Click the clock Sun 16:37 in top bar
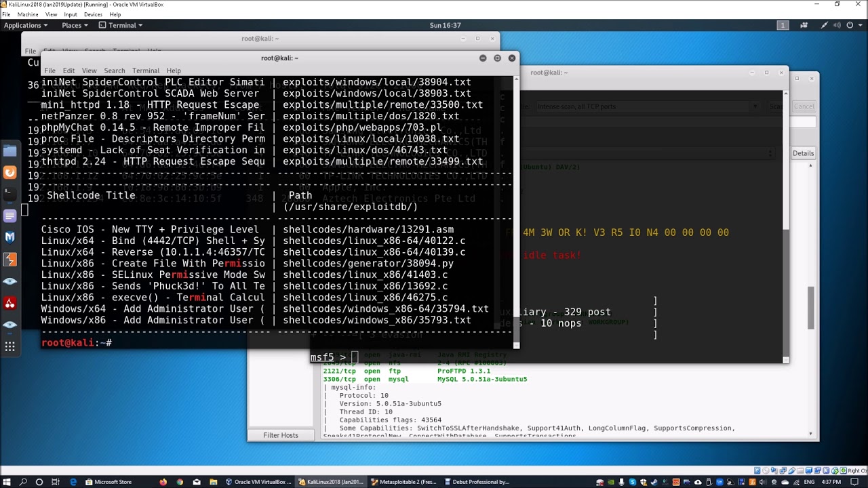The width and height of the screenshot is (868, 488). [x=446, y=25]
